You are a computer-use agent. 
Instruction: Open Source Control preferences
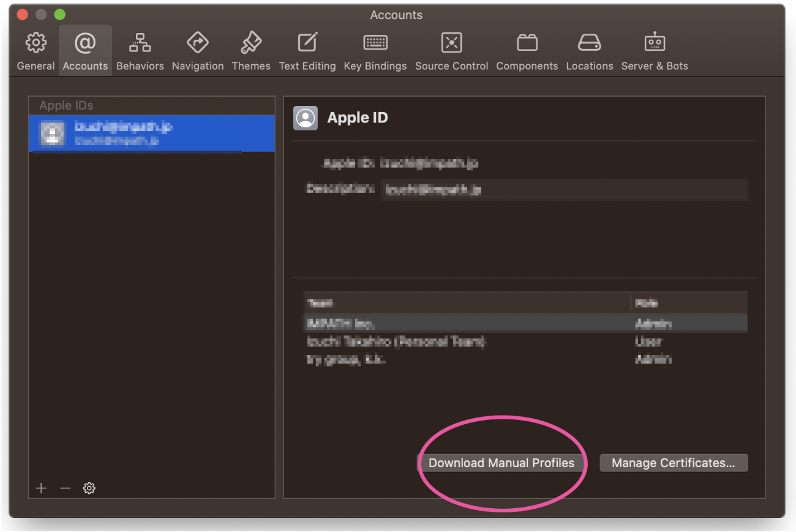click(x=452, y=51)
